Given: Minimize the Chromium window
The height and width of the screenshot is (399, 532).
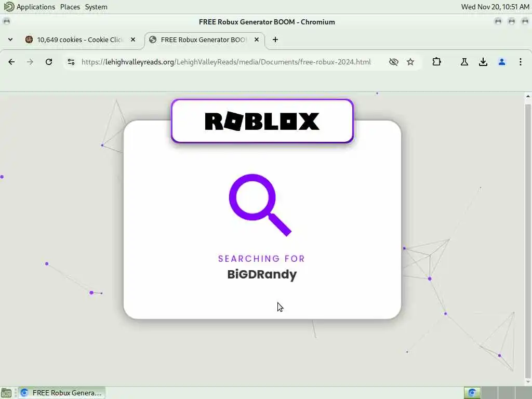Looking at the screenshot, I should pyautogui.click(x=498, y=21).
